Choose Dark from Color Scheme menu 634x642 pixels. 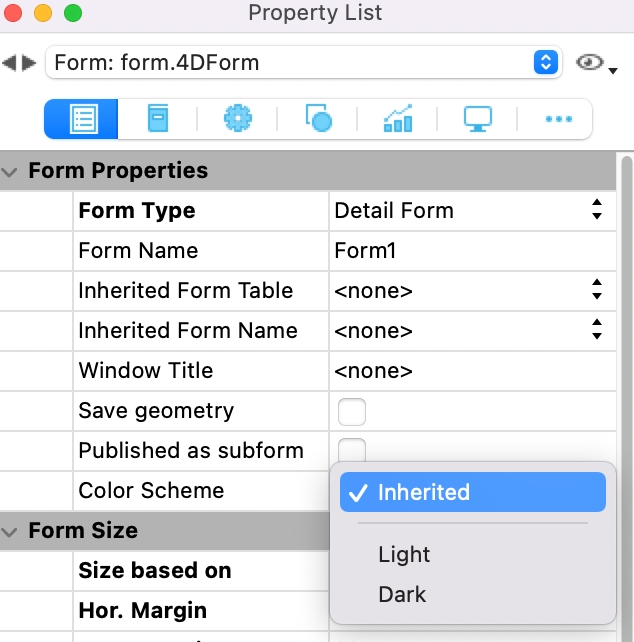coord(402,594)
